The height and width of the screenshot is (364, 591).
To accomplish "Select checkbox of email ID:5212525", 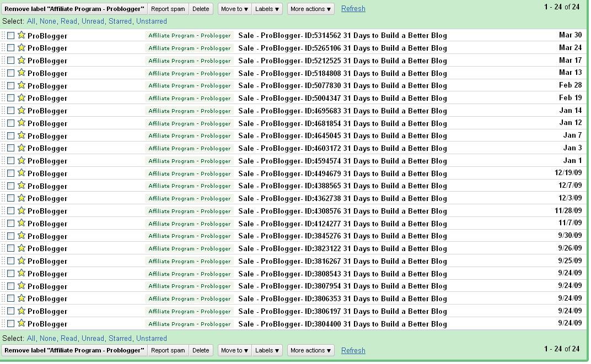I will 10,61.
